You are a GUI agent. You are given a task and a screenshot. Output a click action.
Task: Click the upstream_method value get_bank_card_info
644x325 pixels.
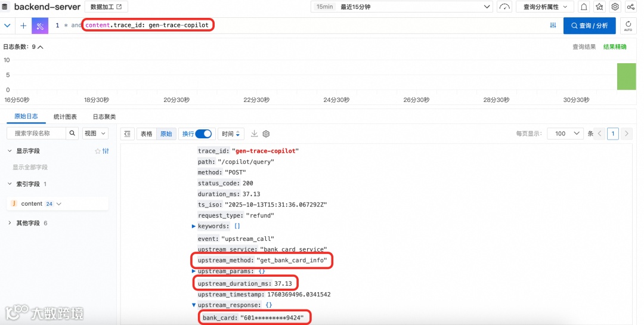(292, 260)
